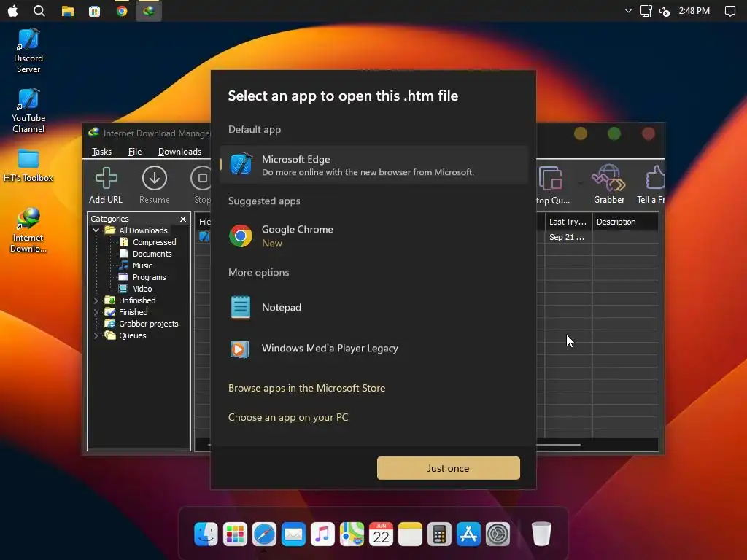
Task: Choose Microsoft Edge as default app
Action: point(374,165)
